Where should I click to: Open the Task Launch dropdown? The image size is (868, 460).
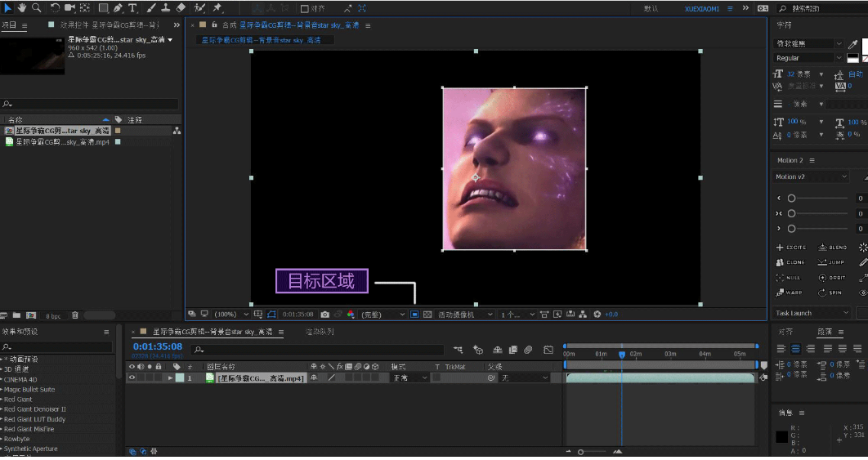[812, 313]
